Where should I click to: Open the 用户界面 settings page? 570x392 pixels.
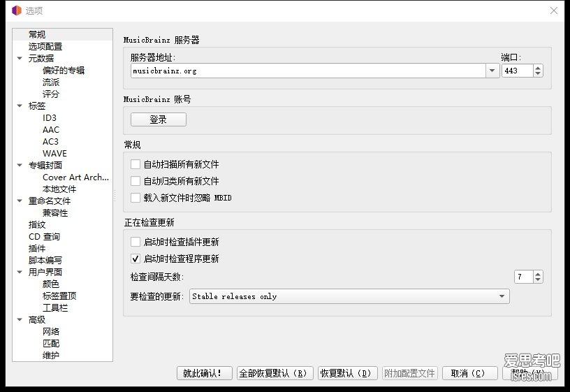pyautogui.click(x=45, y=272)
